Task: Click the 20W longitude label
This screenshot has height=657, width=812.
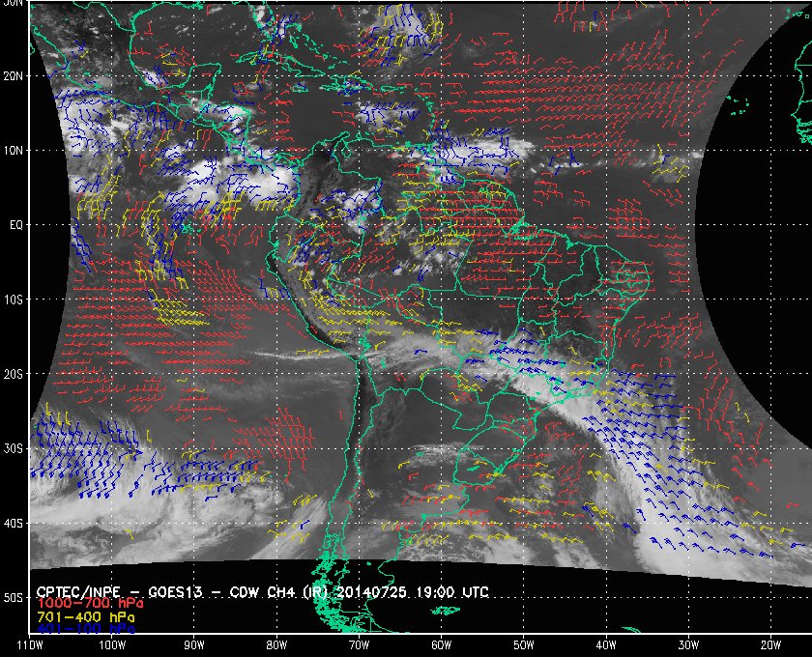Action: point(770,645)
